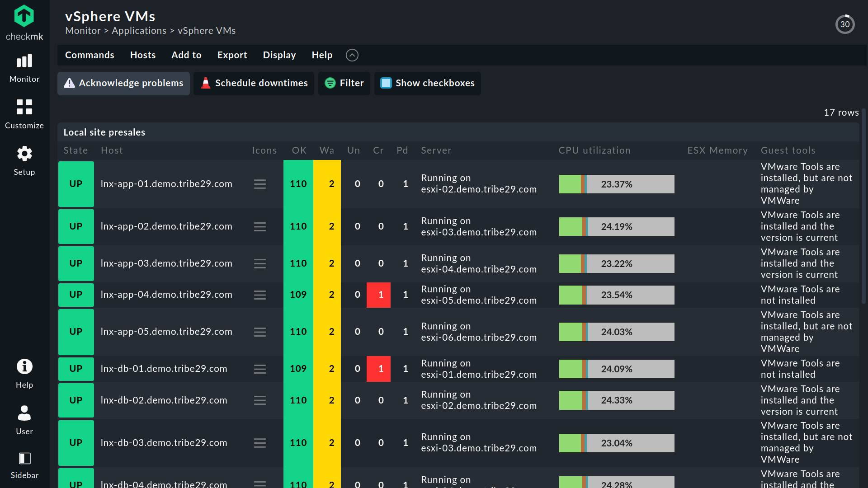Collapse the action bar with chevron
This screenshot has width=868, height=488.
(x=352, y=55)
